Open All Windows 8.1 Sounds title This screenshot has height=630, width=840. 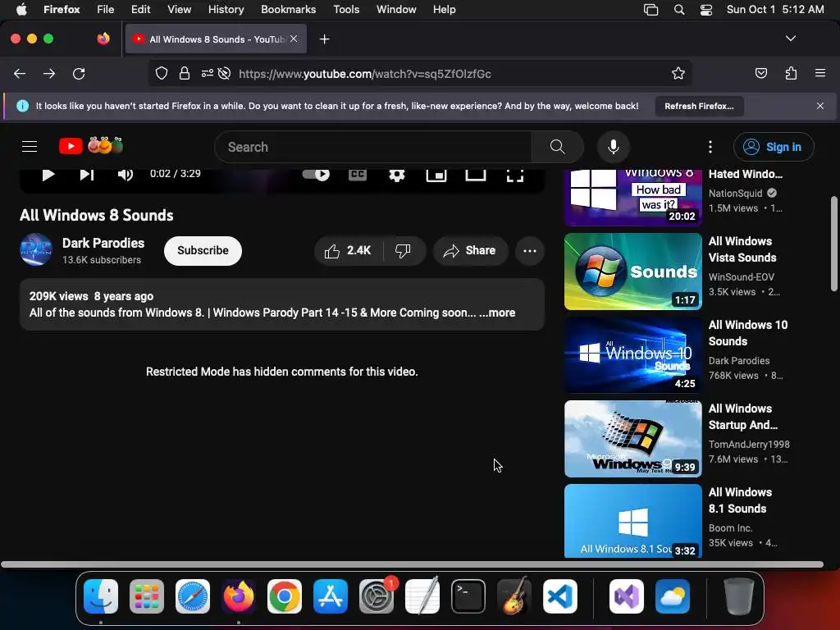point(741,500)
